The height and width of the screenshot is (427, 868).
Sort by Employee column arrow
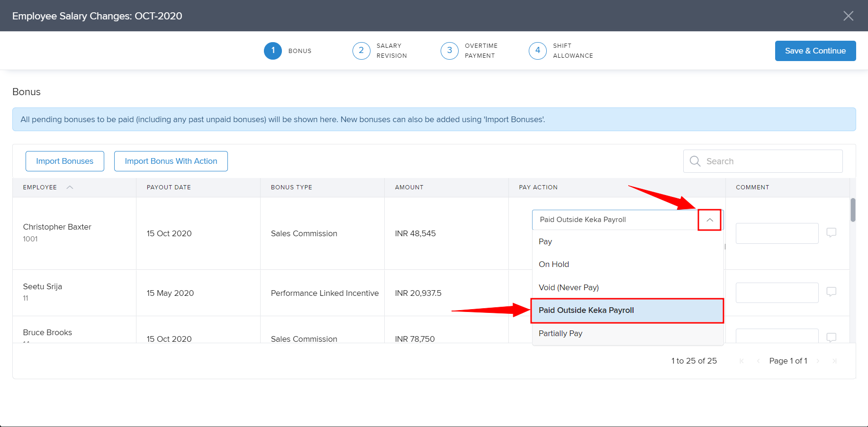[x=70, y=187]
